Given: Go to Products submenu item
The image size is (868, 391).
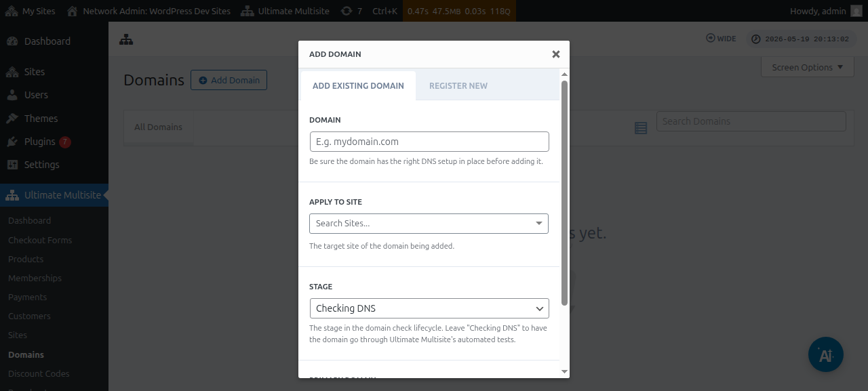Looking at the screenshot, I should click(26, 259).
